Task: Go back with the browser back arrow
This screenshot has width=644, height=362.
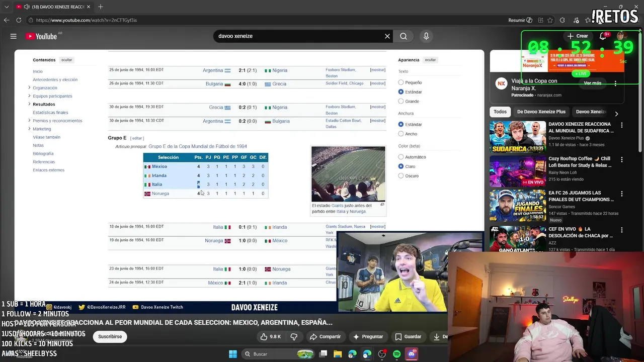Action: [7, 20]
